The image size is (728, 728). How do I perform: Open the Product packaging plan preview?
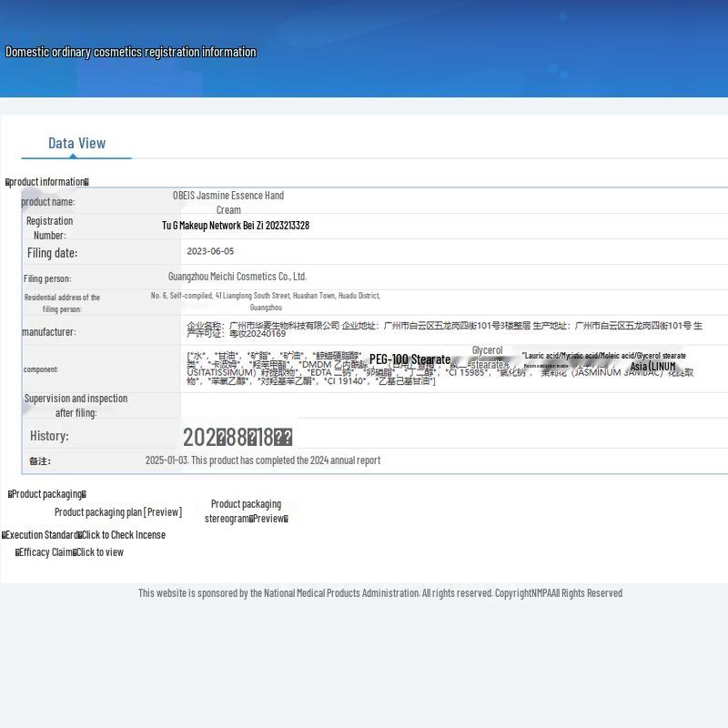pyautogui.click(x=118, y=512)
